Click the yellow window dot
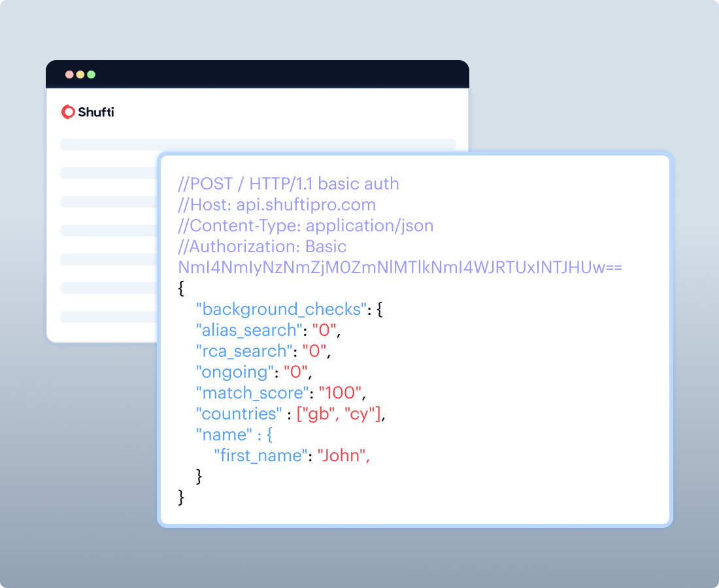 tap(80, 74)
